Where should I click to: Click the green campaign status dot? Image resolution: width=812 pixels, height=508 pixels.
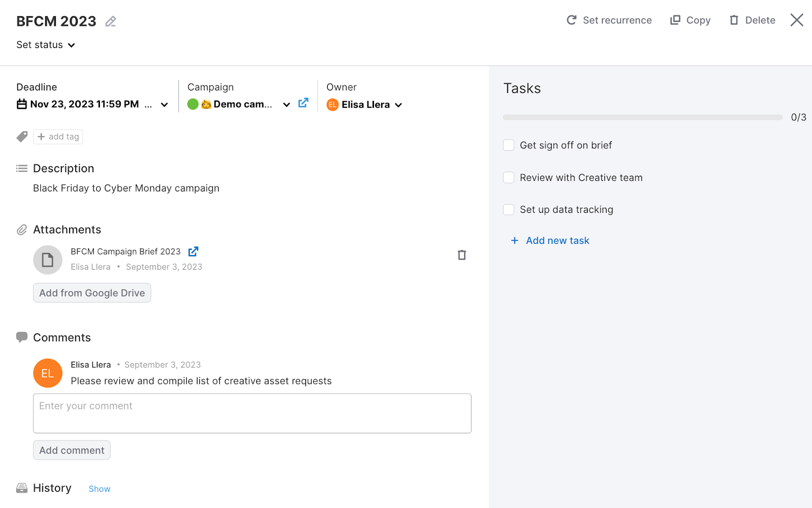tap(193, 104)
